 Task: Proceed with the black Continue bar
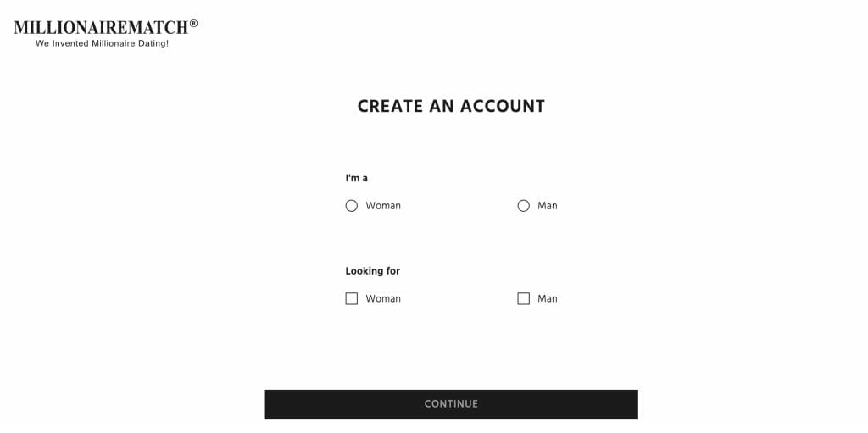[x=451, y=404]
